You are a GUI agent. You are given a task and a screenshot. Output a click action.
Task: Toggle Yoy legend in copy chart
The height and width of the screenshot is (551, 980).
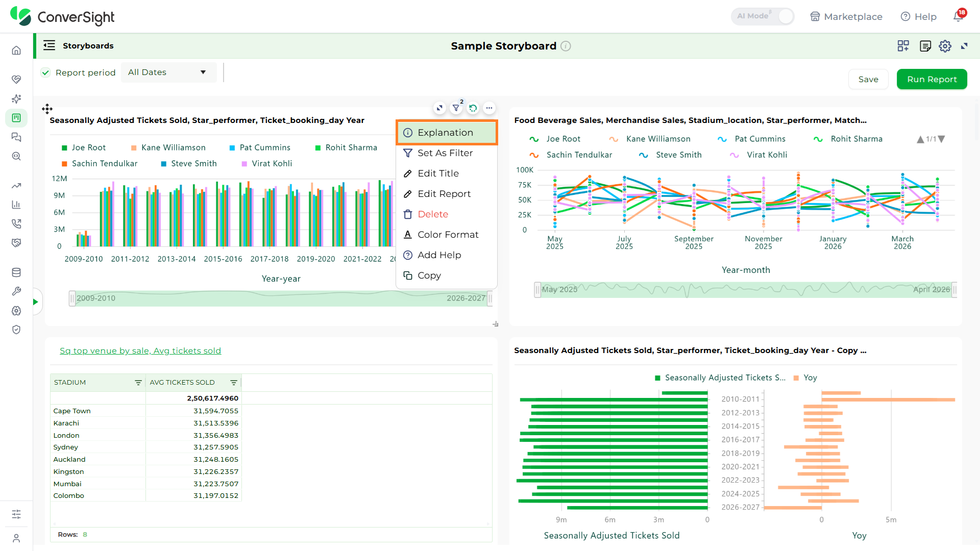pyautogui.click(x=805, y=378)
